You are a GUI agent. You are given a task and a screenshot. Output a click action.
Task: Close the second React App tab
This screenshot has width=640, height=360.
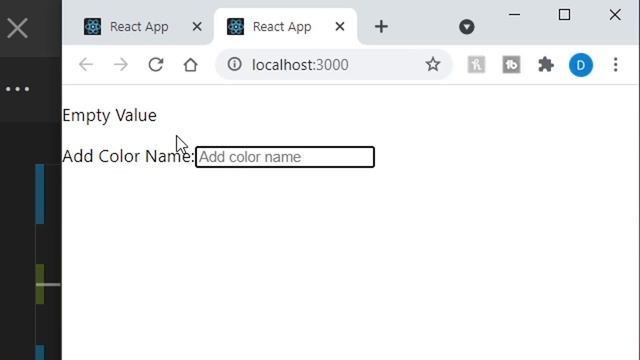click(340, 27)
